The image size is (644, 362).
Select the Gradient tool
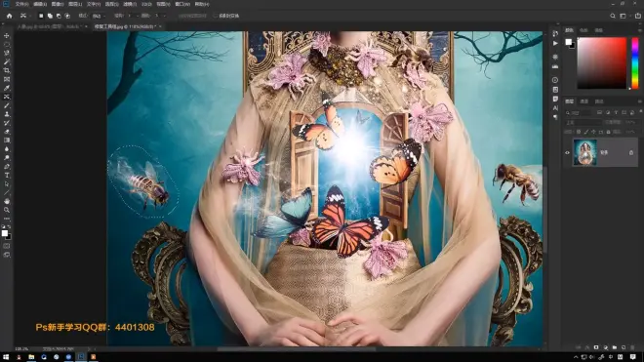pos(7,141)
